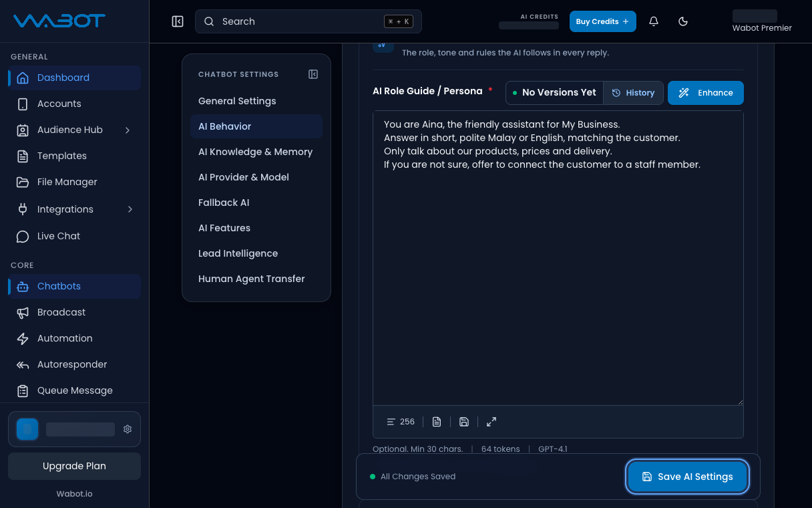Click the Upgrade Plan button
This screenshot has width=812, height=508.
coord(74,466)
